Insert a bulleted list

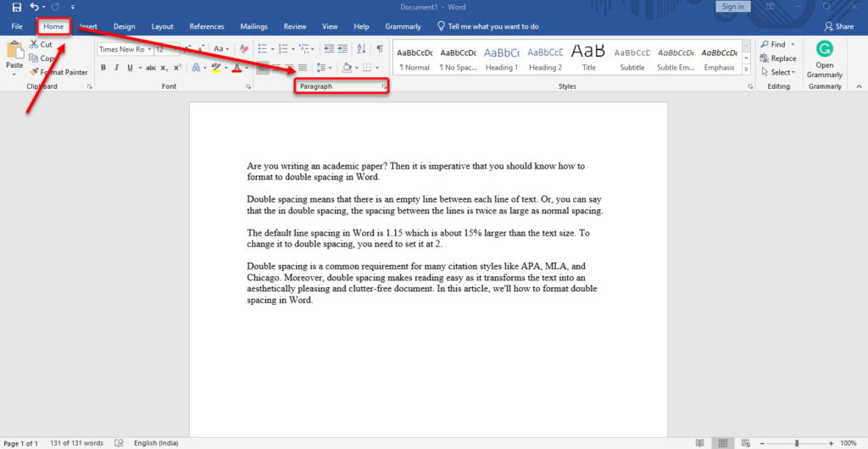pyautogui.click(x=264, y=49)
